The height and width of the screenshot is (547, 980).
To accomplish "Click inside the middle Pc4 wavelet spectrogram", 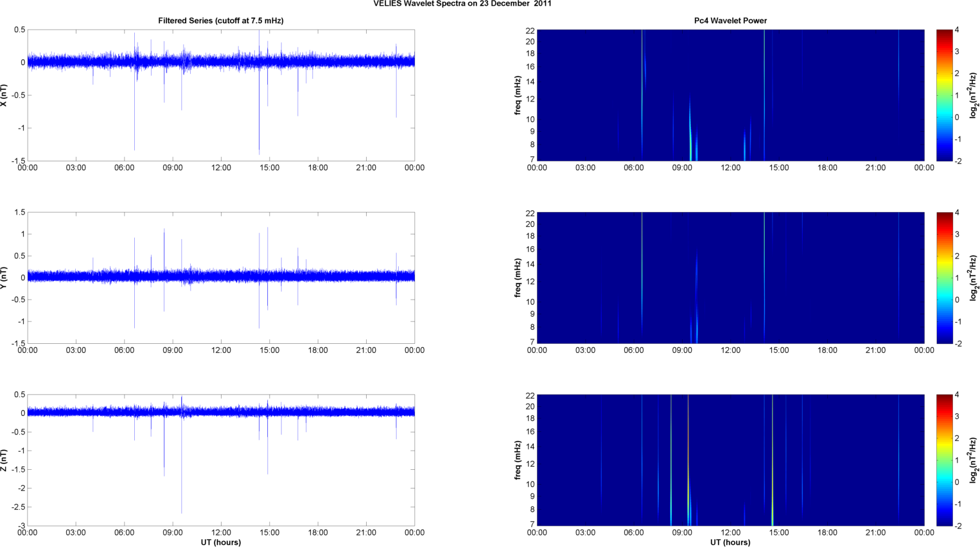I will click(730, 278).
